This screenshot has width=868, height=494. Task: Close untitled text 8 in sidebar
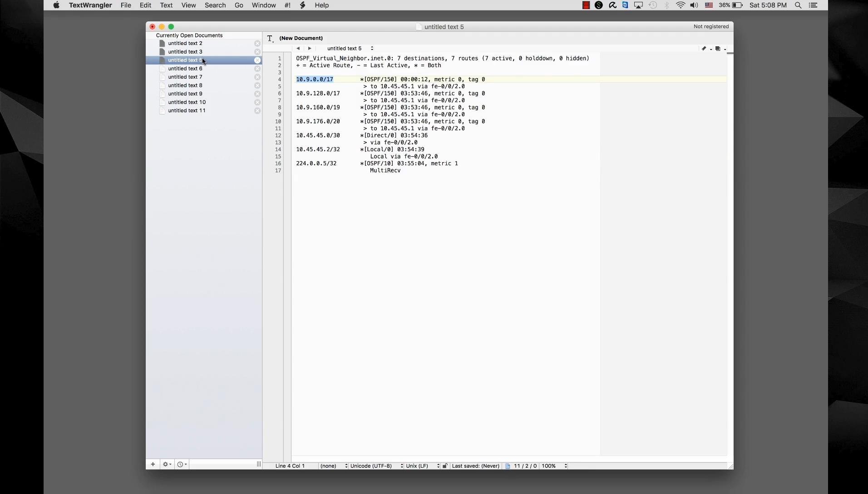[257, 85]
